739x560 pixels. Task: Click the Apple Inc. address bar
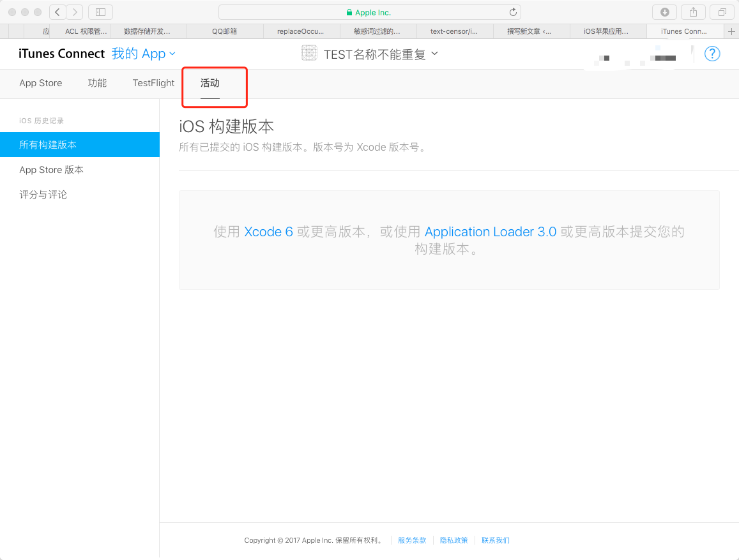pos(369,12)
